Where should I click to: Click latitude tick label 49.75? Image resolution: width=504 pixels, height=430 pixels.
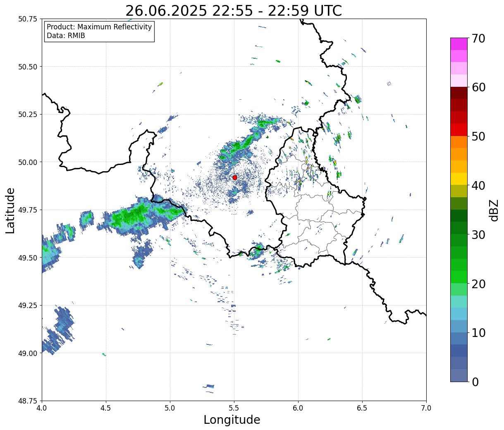[x=28, y=210]
